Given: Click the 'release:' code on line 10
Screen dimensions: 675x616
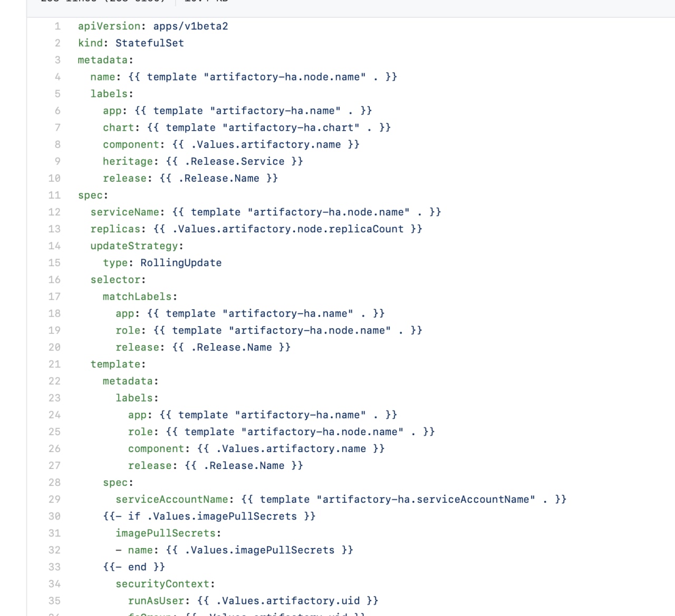Looking at the screenshot, I should [x=190, y=178].
